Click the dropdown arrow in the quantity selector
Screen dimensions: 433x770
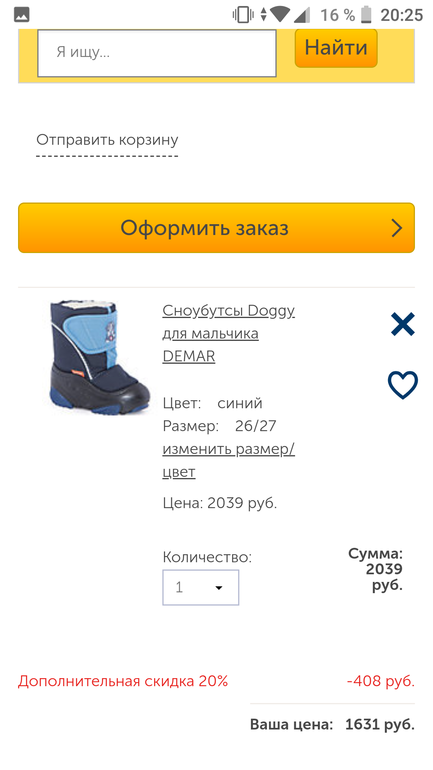point(219,588)
